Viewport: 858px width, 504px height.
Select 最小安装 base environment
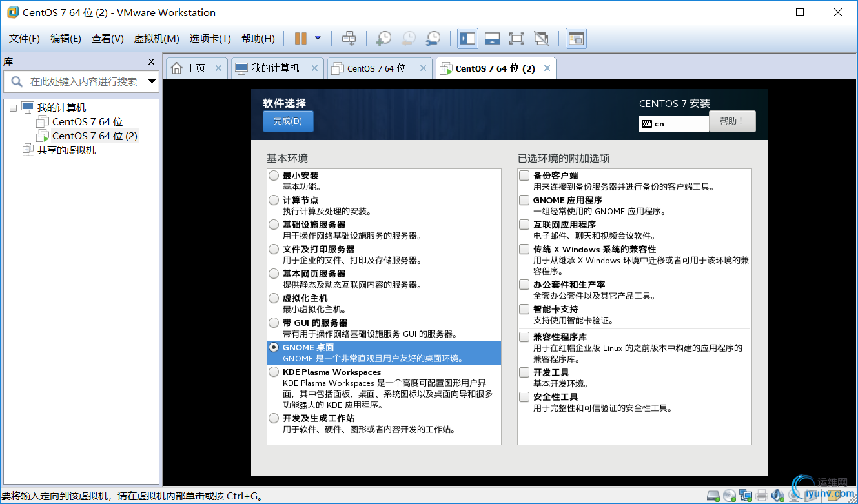click(274, 176)
